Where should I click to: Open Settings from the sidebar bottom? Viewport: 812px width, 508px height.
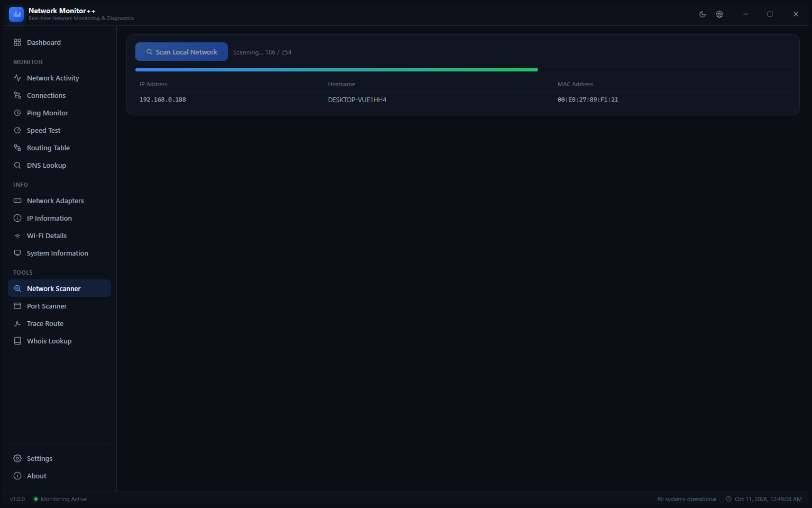(x=59, y=458)
